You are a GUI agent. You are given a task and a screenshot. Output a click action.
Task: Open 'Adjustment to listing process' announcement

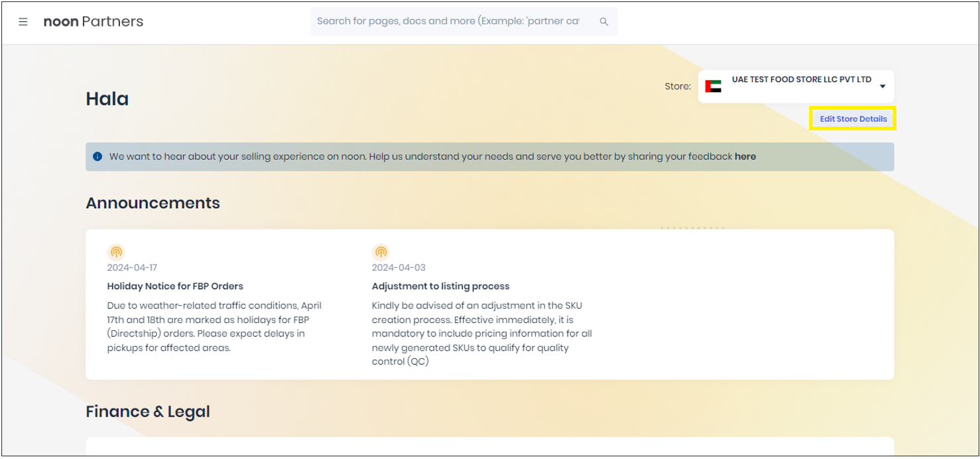440,287
